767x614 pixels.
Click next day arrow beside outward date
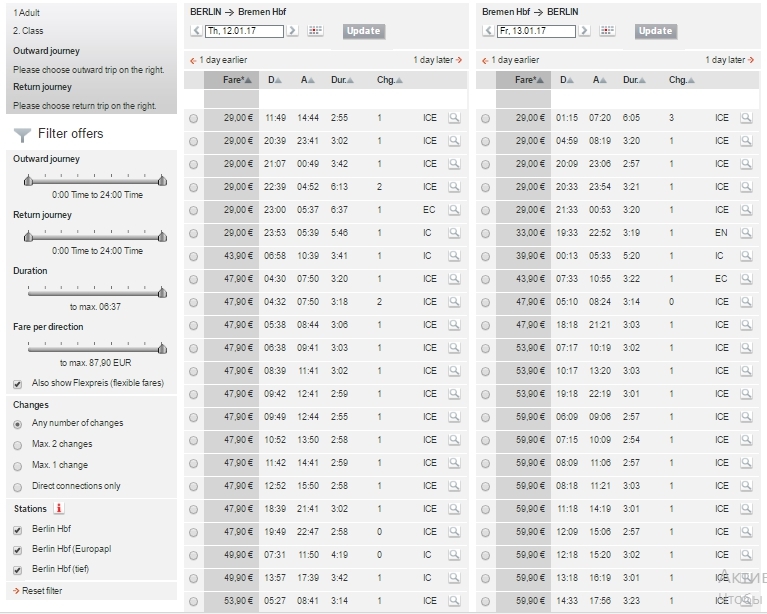[292, 31]
